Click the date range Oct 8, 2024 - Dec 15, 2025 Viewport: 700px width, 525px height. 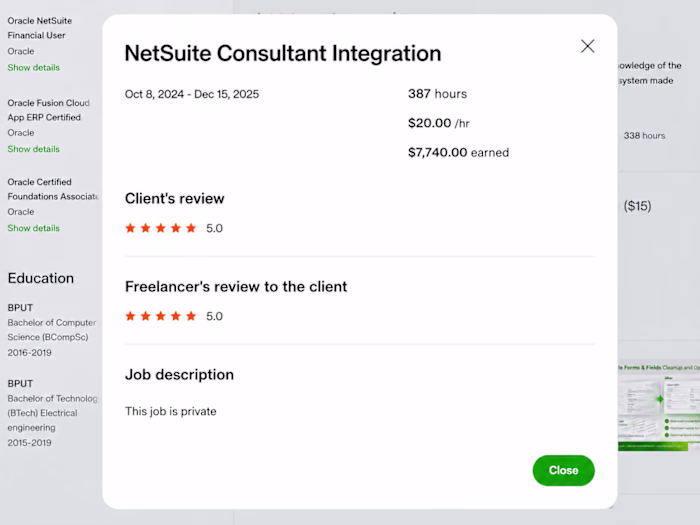click(192, 94)
